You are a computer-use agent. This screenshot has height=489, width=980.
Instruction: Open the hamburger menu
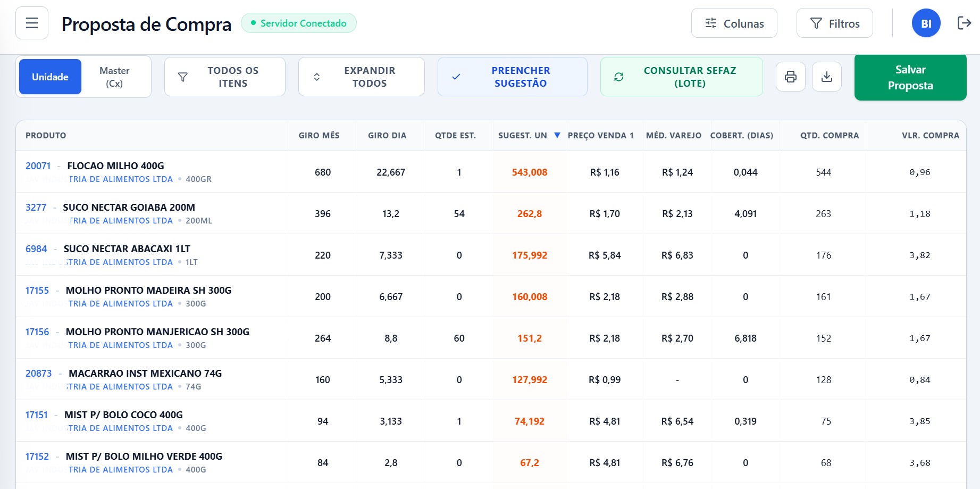(x=32, y=23)
